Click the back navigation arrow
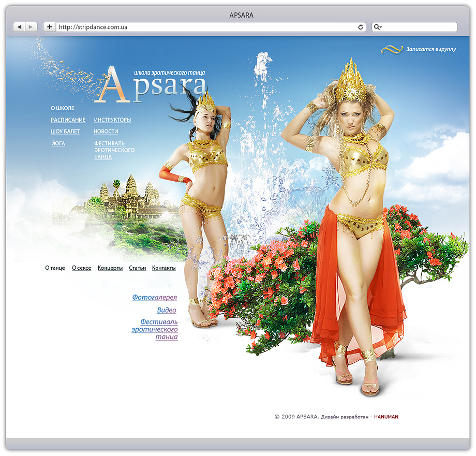476x456 pixels. (20, 26)
